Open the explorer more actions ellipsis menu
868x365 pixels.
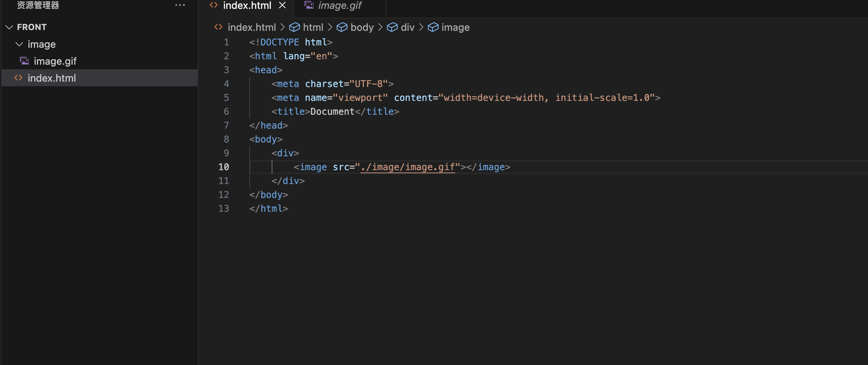click(180, 5)
